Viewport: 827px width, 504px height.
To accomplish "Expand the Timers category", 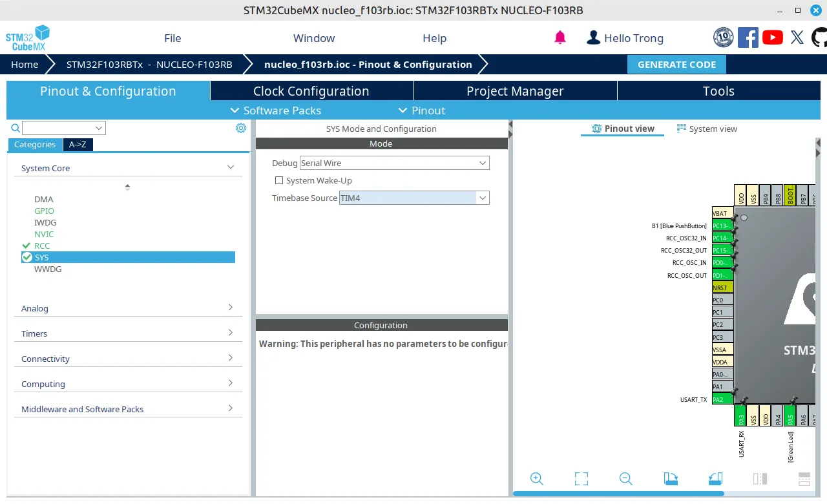I will tap(128, 333).
